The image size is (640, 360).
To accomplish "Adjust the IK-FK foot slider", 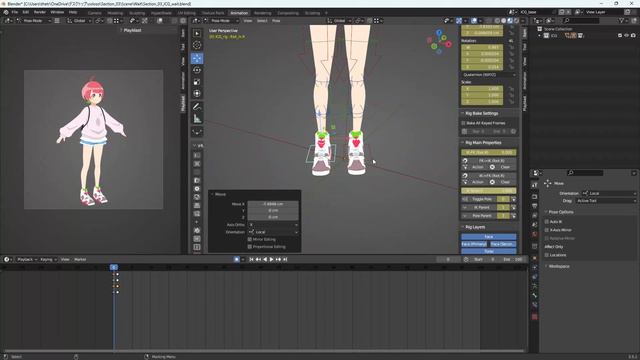I will point(489,153).
